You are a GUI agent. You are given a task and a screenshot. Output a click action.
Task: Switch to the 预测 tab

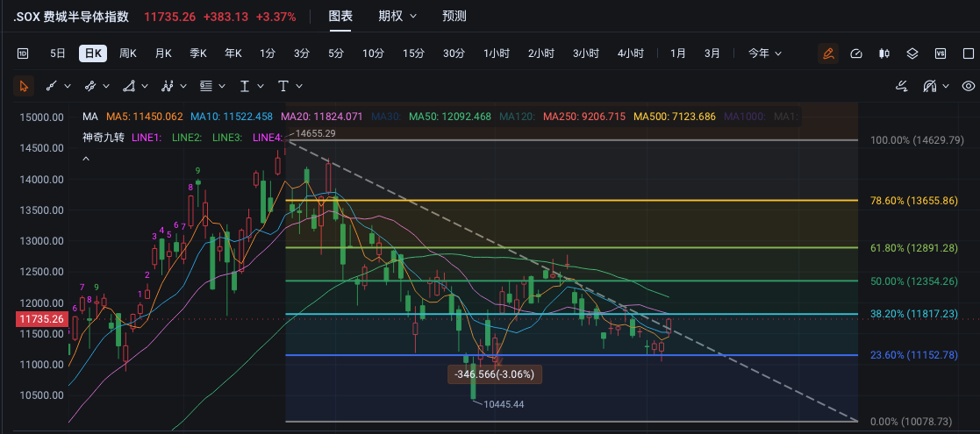(454, 17)
